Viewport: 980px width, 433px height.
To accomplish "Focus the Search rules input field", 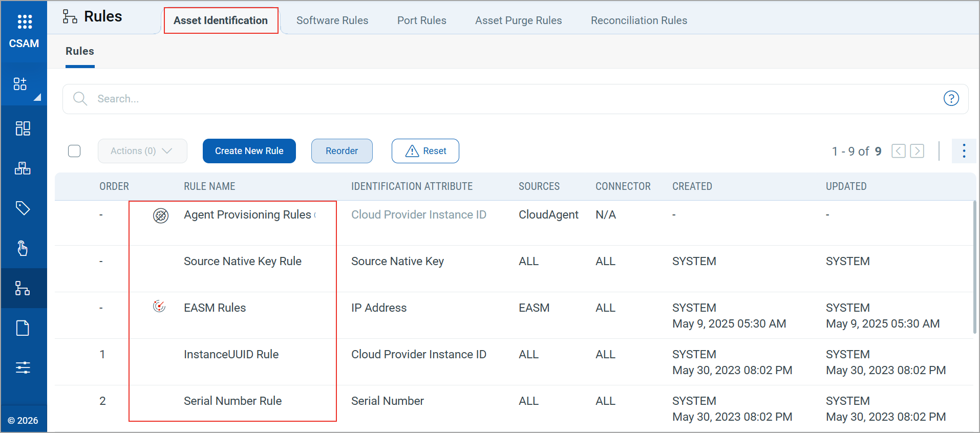I will point(515,99).
